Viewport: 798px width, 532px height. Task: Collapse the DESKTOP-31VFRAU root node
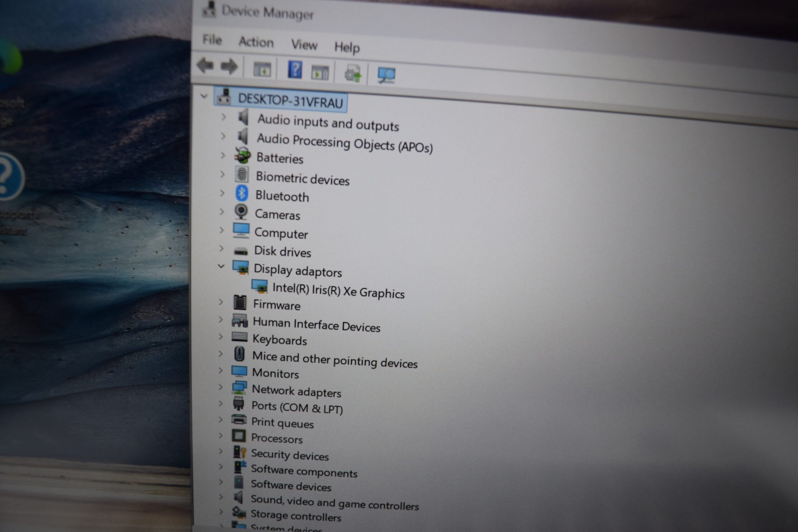click(x=204, y=96)
